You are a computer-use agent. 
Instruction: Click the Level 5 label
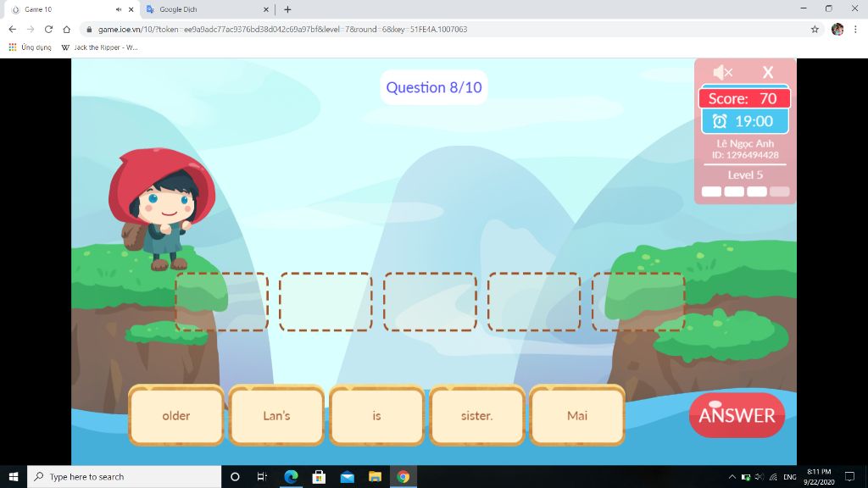click(x=745, y=175)
